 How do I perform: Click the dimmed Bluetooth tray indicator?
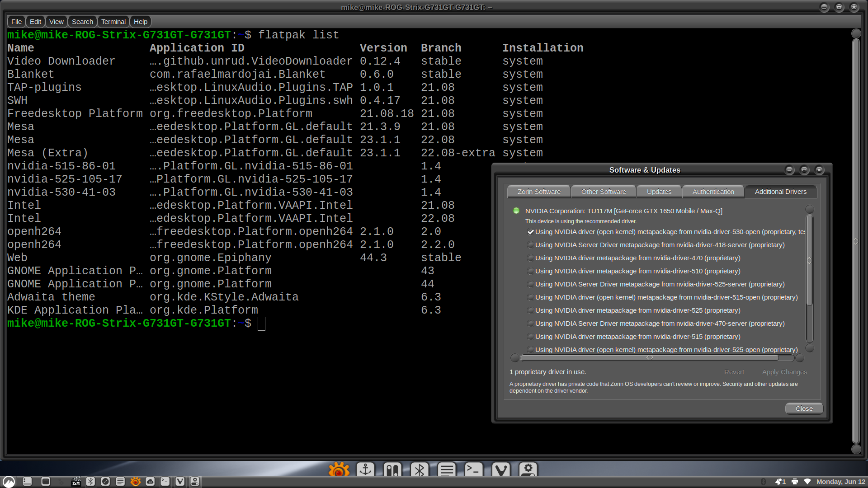pos(764,482)
